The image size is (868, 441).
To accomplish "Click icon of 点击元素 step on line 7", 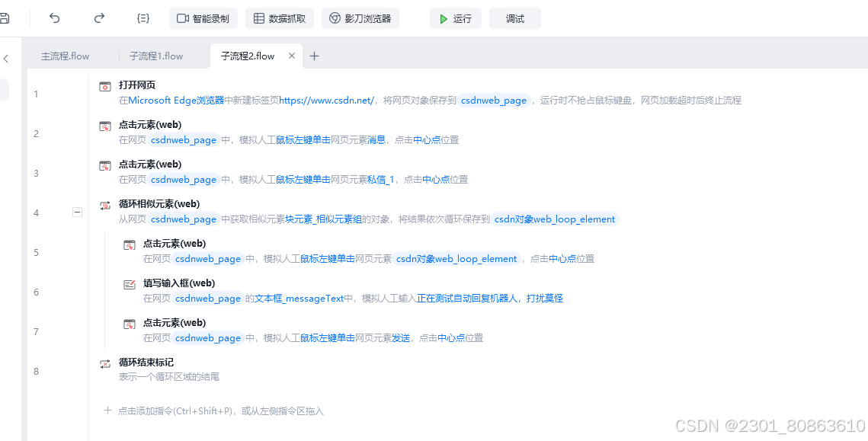I will pyautogui.click(x=130, y=324).
